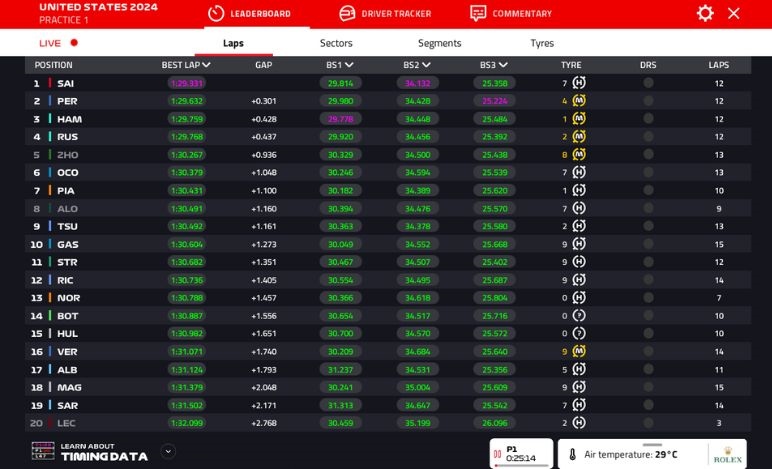
Task: Click the LIVE indicator button
Action: (x=59, y=43)
